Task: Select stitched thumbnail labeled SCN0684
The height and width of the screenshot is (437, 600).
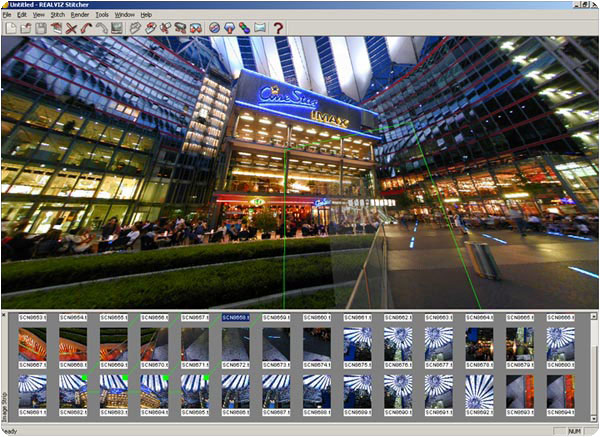Action: [154, 391]
